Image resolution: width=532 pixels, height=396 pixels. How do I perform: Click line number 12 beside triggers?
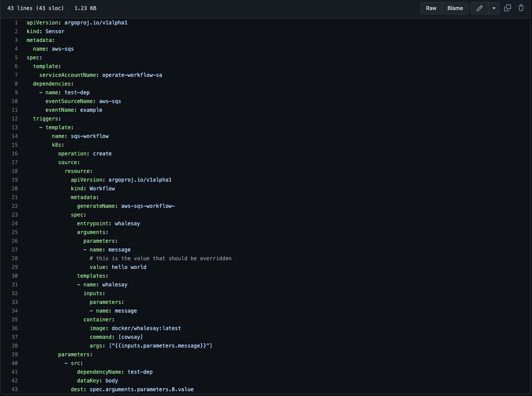(x=15, y=119)
